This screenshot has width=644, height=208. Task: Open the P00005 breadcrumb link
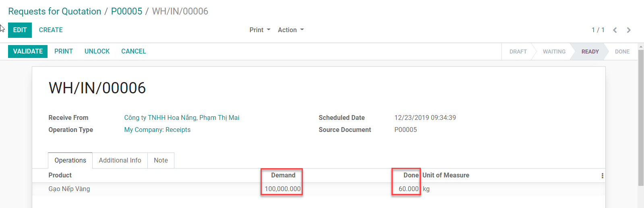(126, 11)
